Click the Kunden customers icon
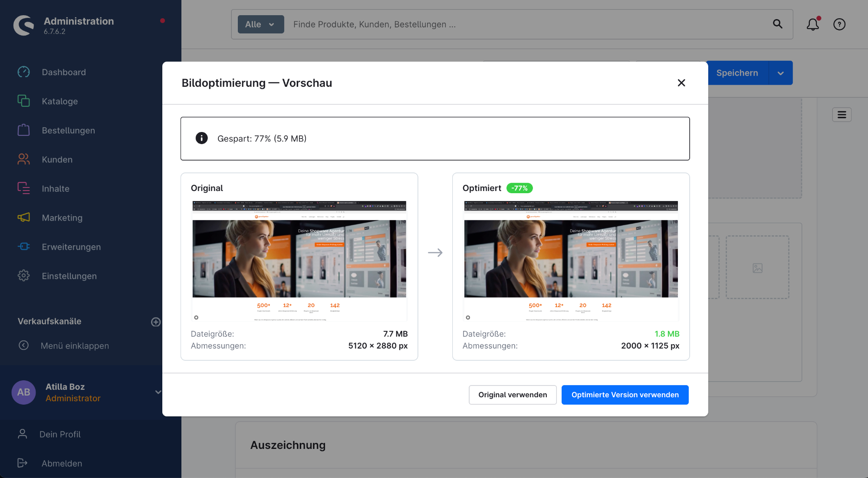This screenshot has height=478, width=868. pyautogui.click(x=23, y=159)
